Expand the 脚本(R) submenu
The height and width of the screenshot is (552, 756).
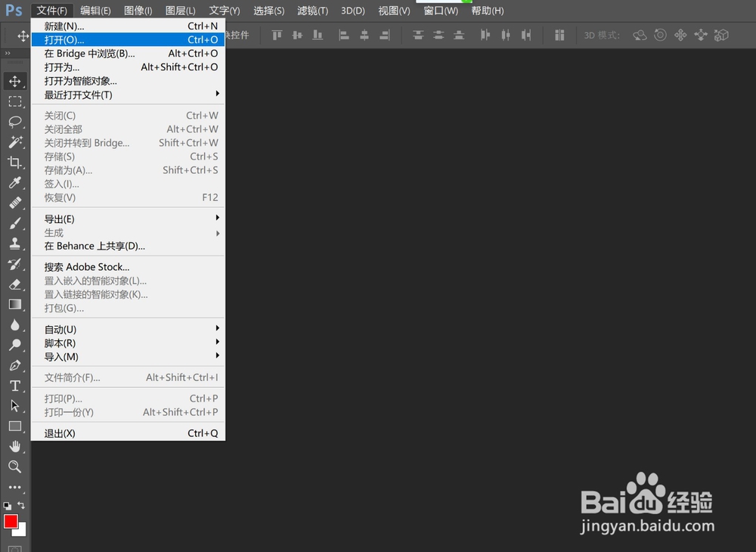pos(128,343)
